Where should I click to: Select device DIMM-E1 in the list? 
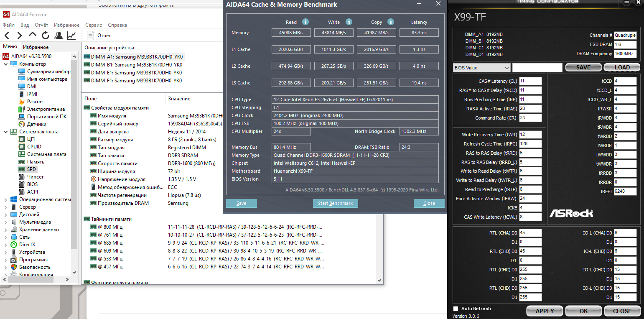pos(133,73)
